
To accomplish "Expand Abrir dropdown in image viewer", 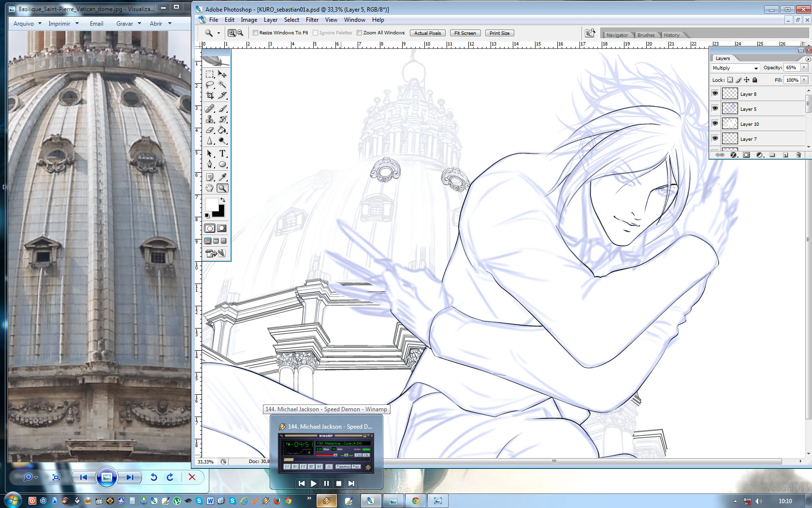I will tap(170, 23).
